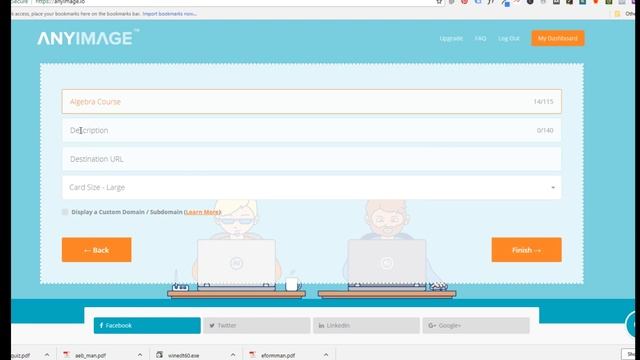Viewport: 640px width, 360px height.
Task: Go back with the Back button
Action: 97,250
